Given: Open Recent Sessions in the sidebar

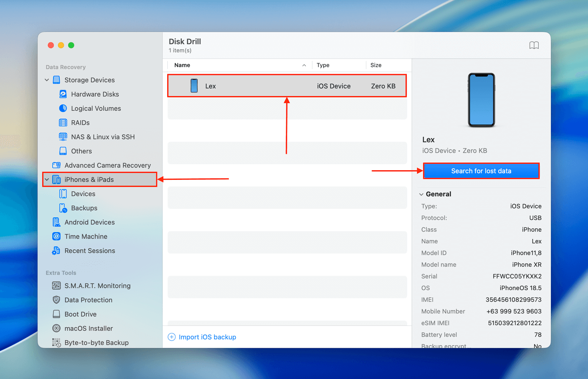Looking at the screenshot, I should [89, 251].
